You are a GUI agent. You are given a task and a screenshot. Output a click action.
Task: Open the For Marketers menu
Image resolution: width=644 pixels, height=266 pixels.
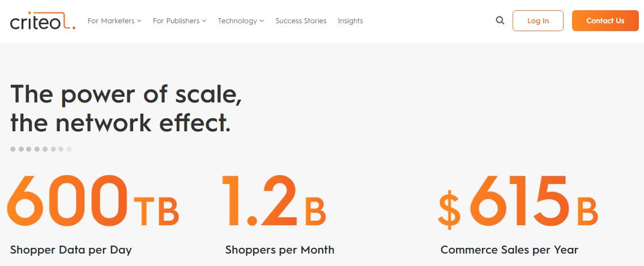coord(111,21)
